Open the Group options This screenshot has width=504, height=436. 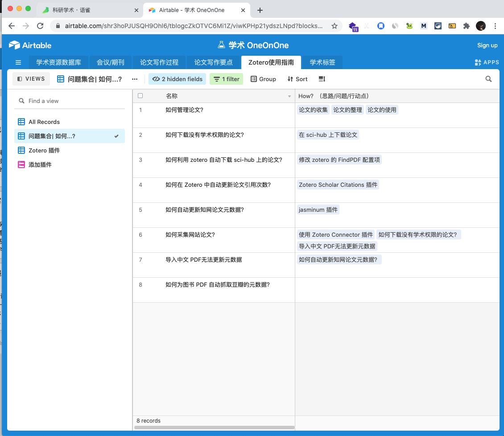(263, 79)
